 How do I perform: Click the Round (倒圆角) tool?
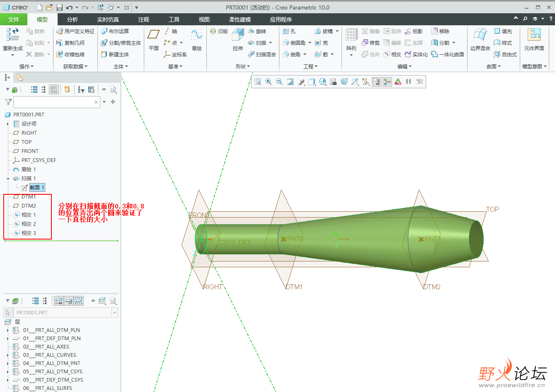click(x=294, y=43)
